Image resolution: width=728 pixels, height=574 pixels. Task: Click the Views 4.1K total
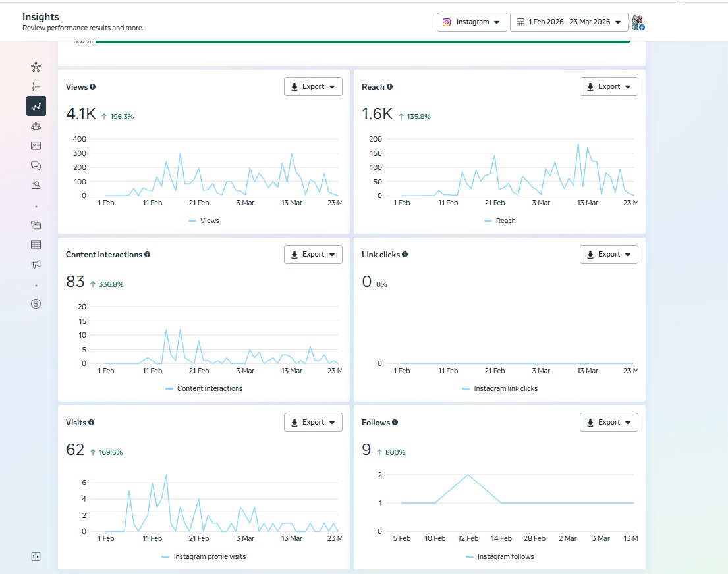pos(81,114)
